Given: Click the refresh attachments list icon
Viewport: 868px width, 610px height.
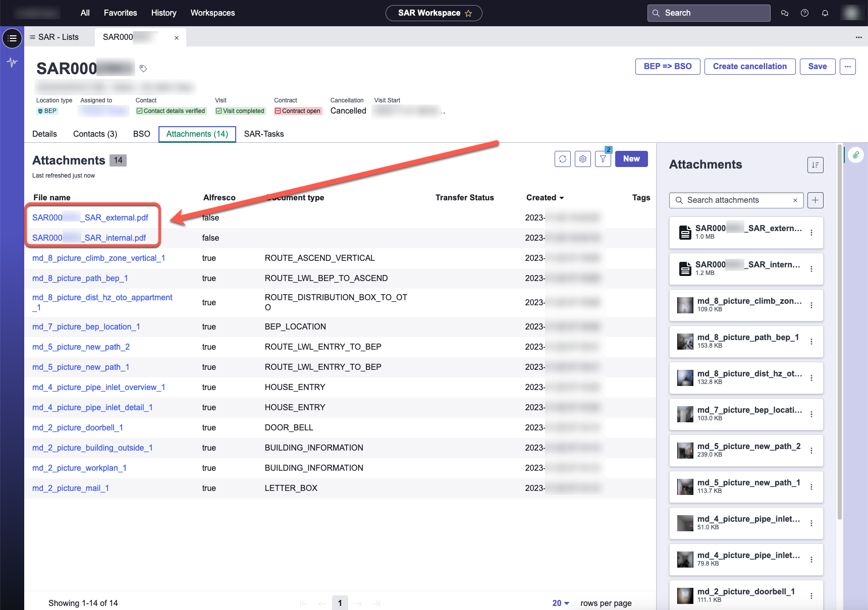Looking at the screenshot, I should point(562,159).
